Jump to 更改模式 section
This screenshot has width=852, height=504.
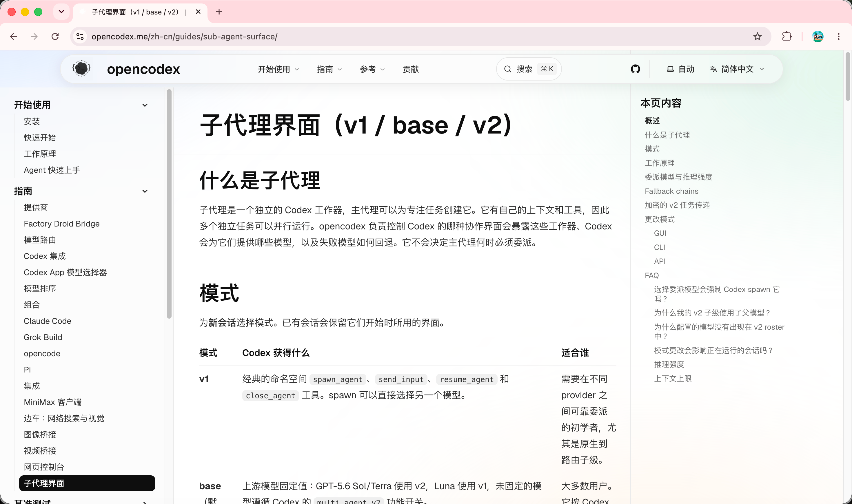[660, 219]
